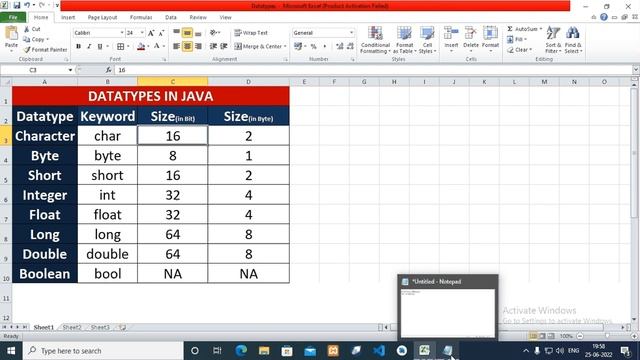The width and height of the screenshot is (640, 360).
Task: Open Accounting Number Format dropdown
Action: 305,47
